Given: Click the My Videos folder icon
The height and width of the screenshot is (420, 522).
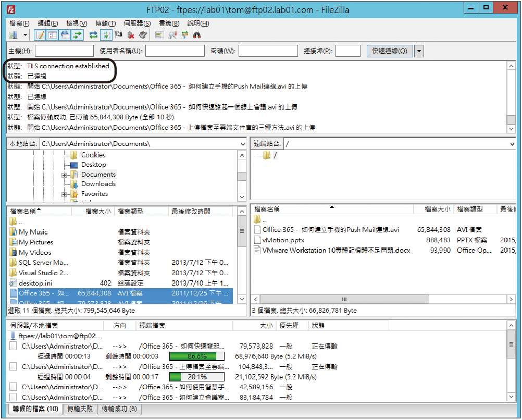Looking at the screenshot, I should [x=14, y=252].
